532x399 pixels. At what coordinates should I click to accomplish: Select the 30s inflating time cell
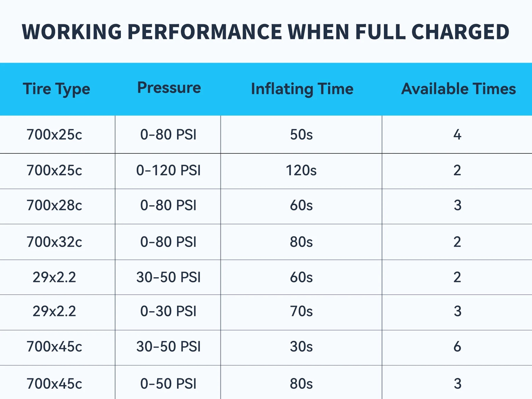pos(301,347)
